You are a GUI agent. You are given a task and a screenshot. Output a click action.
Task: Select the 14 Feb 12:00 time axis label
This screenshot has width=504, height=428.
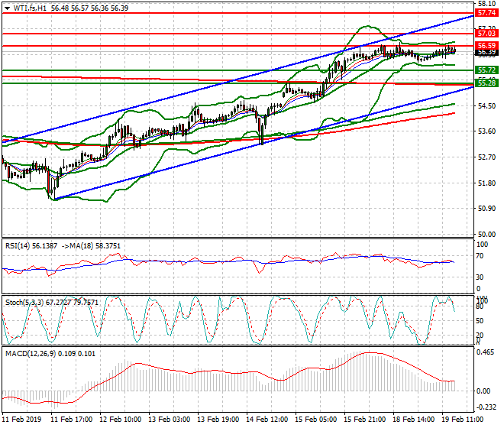point(267,420)
